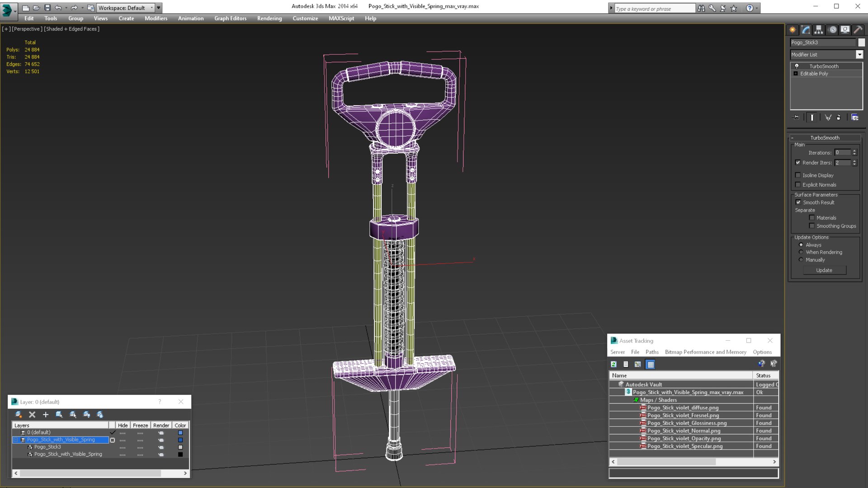Open the Modifiers menu

[156, 19]
